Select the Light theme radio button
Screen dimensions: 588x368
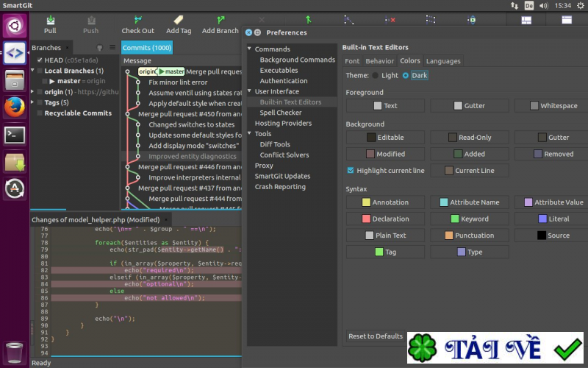pyautogui.click(x=376, y=75)
